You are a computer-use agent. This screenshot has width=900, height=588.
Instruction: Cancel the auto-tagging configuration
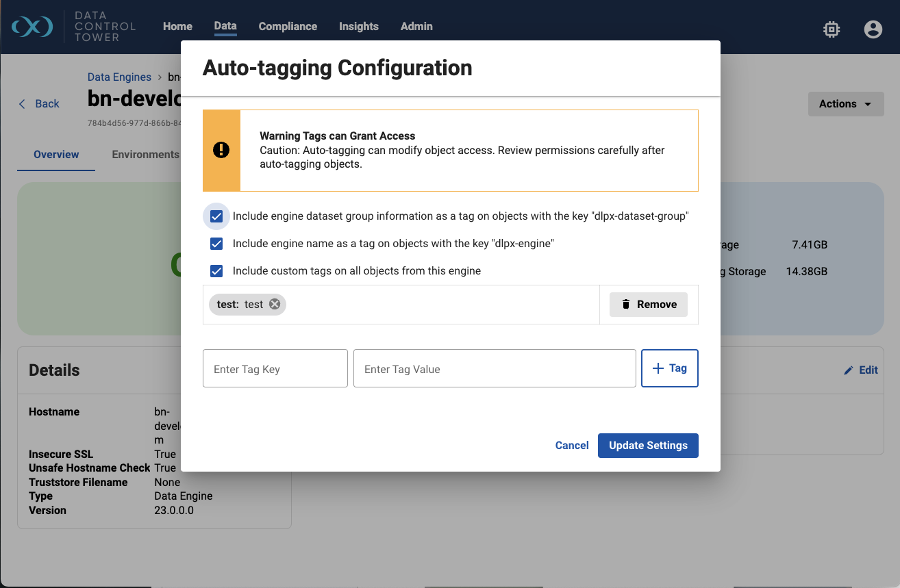click(x=572, y=445)
